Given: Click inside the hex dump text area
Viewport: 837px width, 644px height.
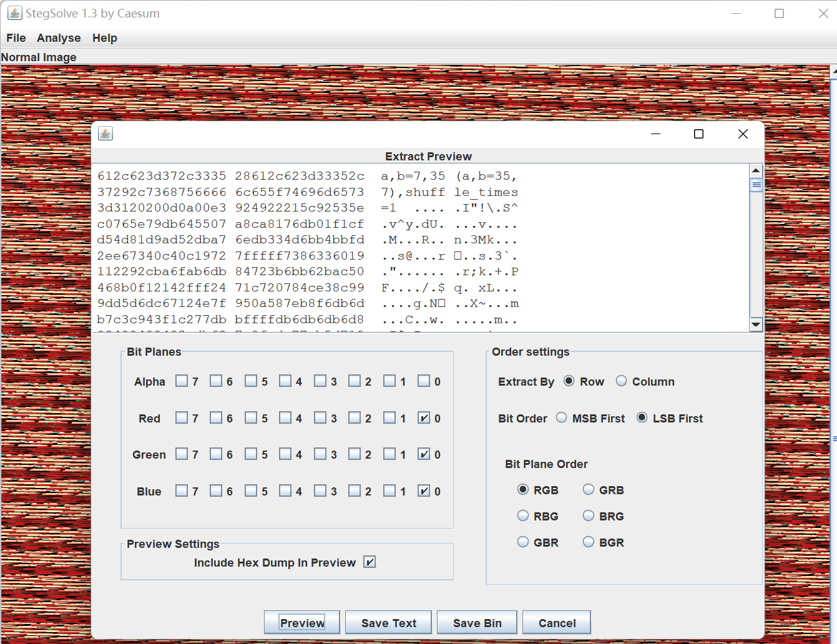Looking at the screenshot, I should [420, 248].
